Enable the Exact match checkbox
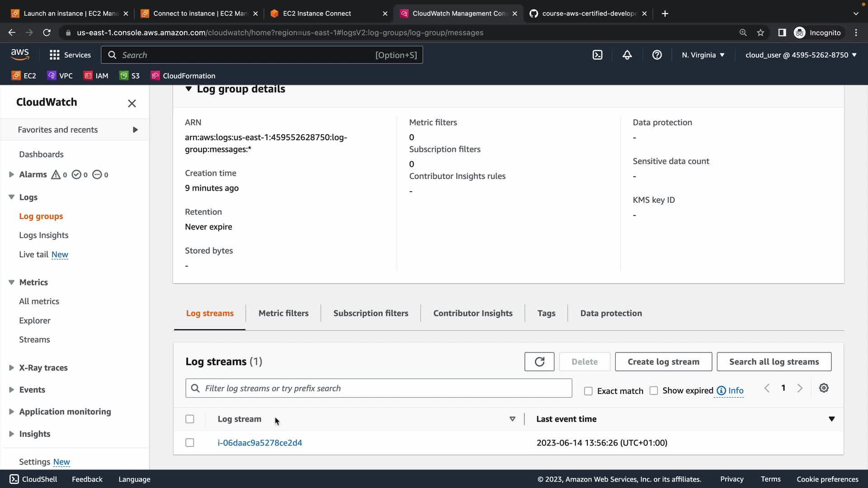The image size is (868, 488). click(588, 391)
